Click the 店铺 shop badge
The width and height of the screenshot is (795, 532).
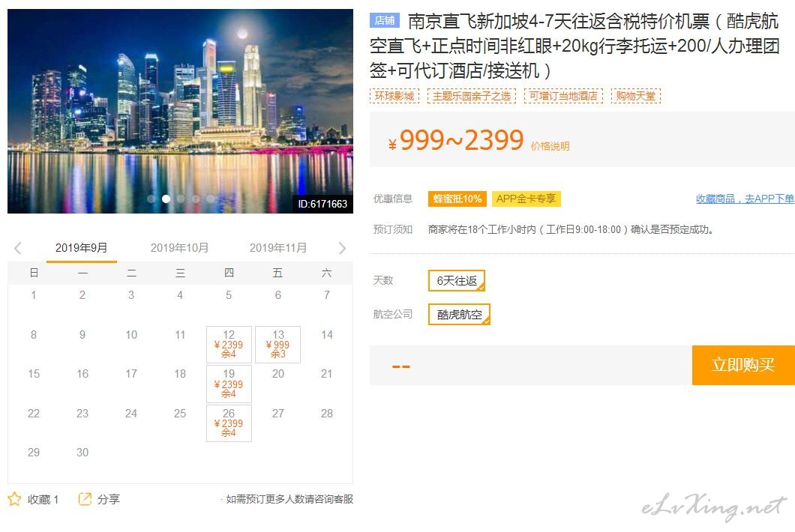tap(384, 20)
